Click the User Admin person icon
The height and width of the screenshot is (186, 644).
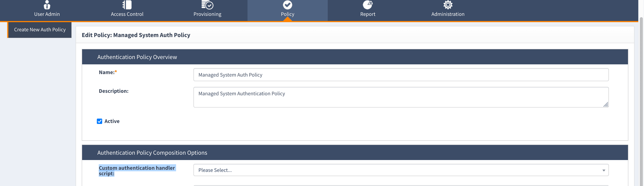[47, 5]
